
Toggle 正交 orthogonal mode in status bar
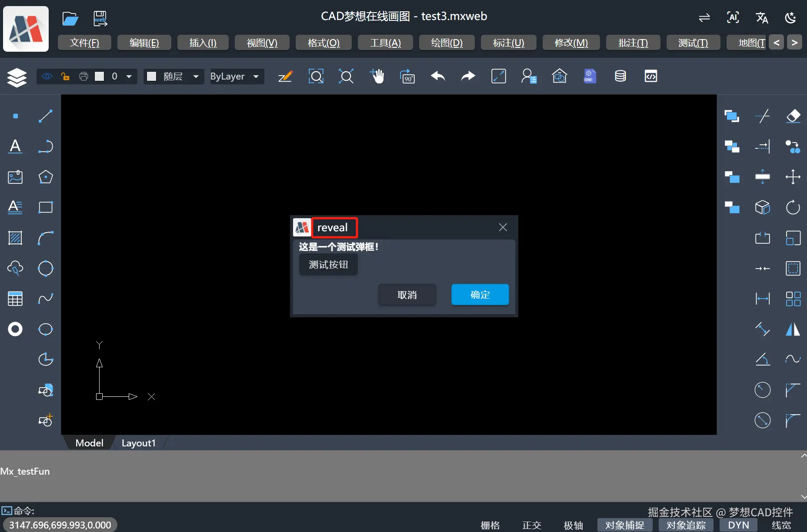point(531,525)
